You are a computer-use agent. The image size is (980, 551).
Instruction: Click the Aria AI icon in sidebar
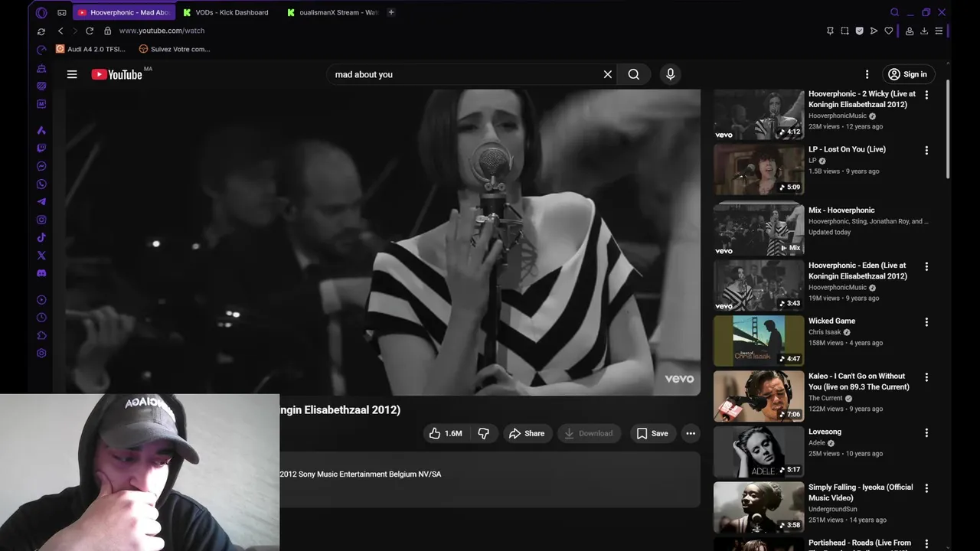(x=41, y=130)
